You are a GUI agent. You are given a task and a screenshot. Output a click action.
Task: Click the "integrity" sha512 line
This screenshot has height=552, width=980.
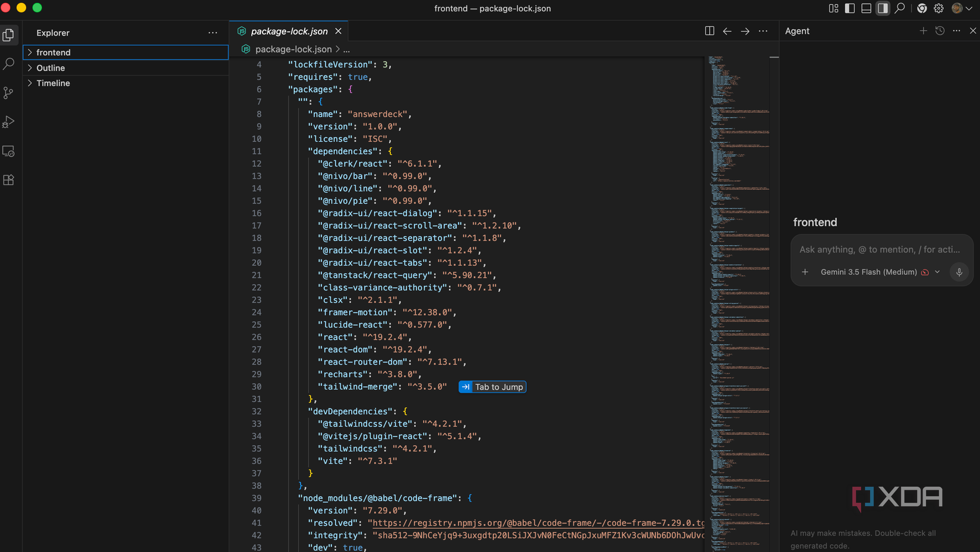click(506, 535)
